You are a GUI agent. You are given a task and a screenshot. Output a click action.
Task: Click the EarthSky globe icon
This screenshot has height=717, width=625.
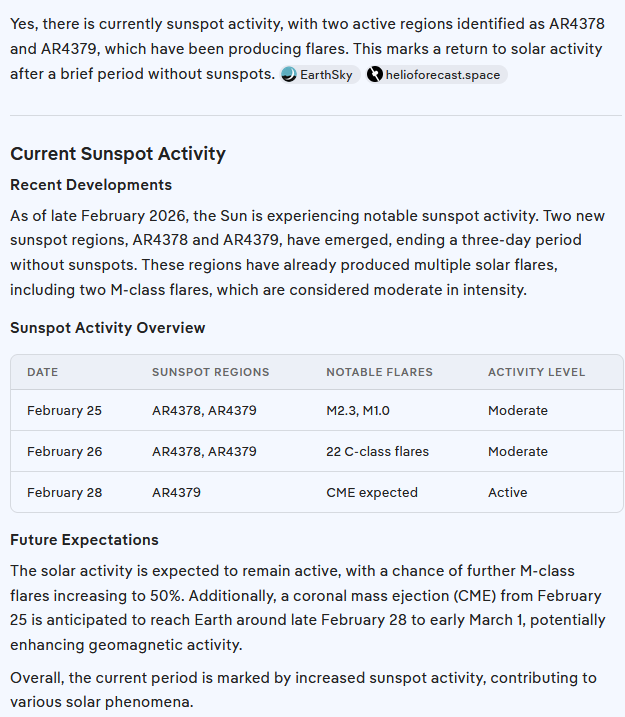point(289,75)
